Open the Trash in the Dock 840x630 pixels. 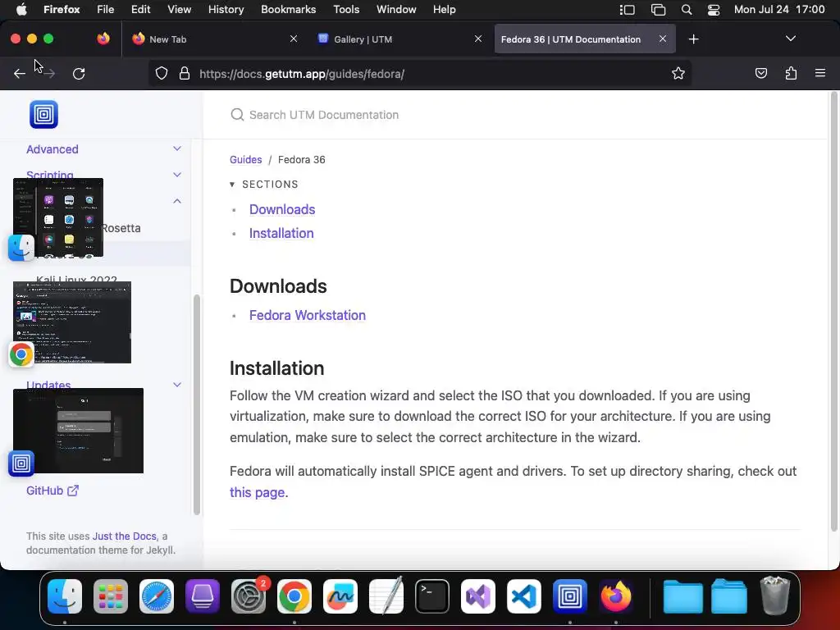pyautogui.click(x=775, y=596)
